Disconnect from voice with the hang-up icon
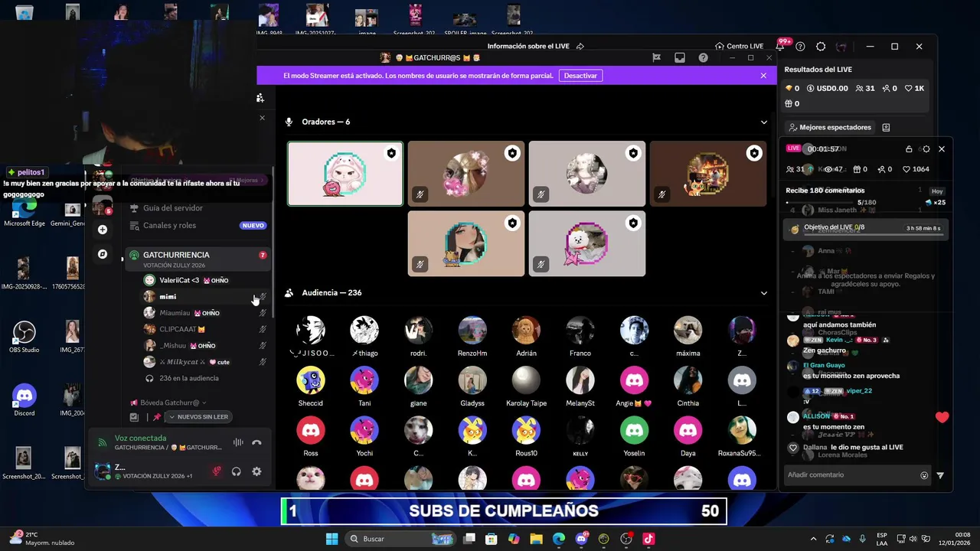The image size is (980, 551). [256, 442]
